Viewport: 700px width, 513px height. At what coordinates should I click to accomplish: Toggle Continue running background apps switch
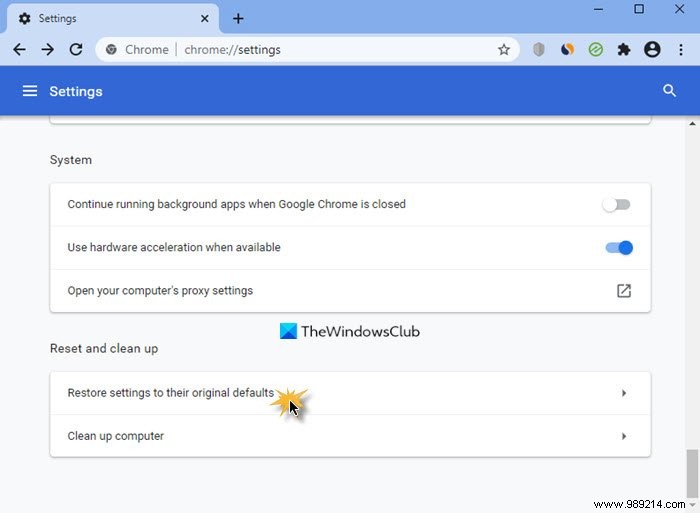pyautogui.click(x=617, y=205)
